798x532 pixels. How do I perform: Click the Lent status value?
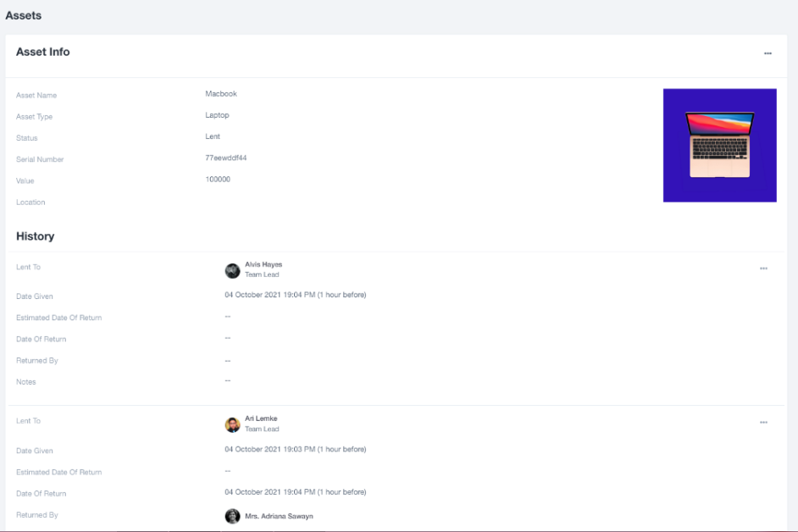click(213, 136)
